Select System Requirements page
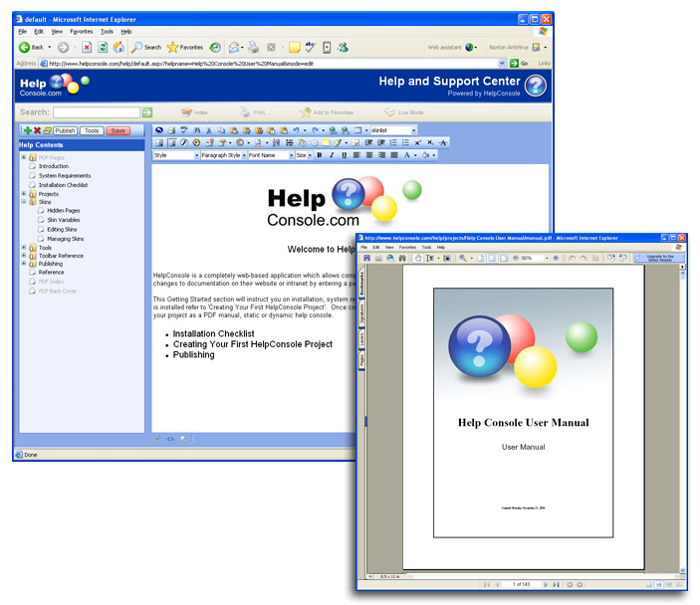Viewport: 700px width, 605px height. pyautogui.click(x=65, y=175)
